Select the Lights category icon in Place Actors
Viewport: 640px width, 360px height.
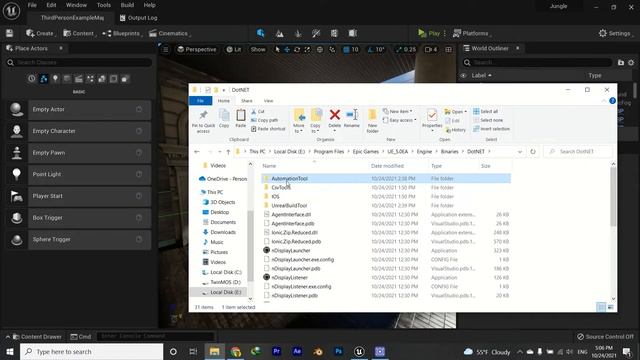pos(55,78)
